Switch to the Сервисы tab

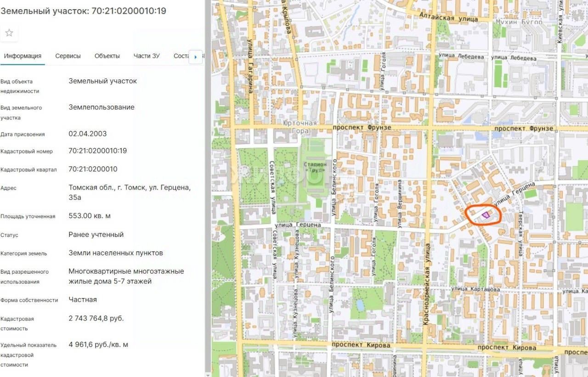tap(68, 56)
